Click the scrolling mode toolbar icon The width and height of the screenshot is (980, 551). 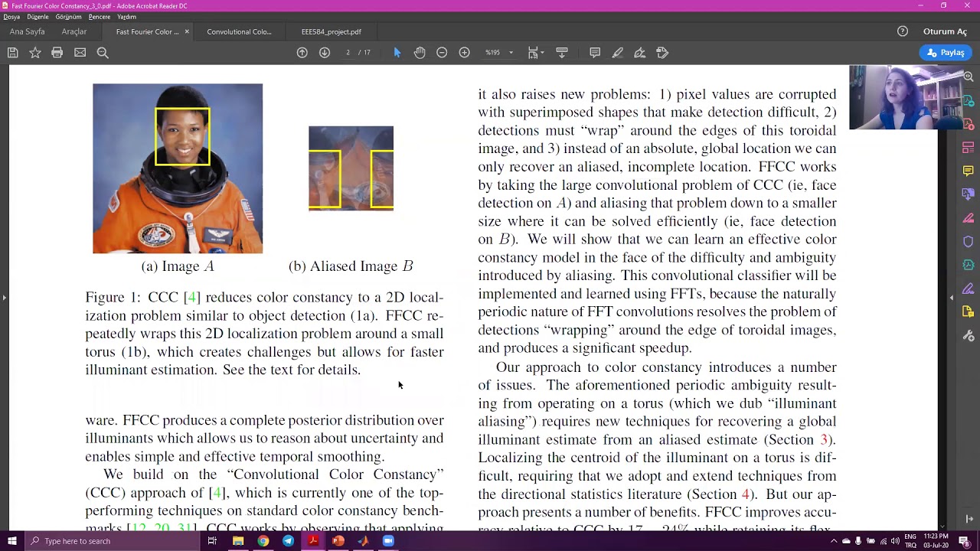point(562,53)
